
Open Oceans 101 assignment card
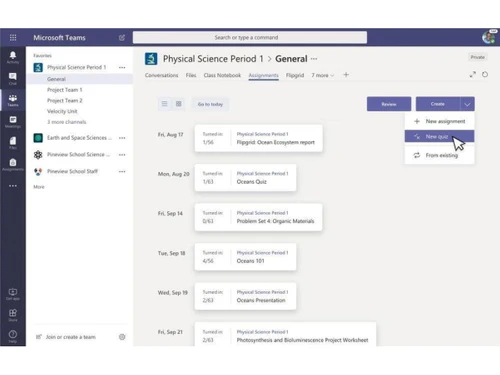point(245,257)
